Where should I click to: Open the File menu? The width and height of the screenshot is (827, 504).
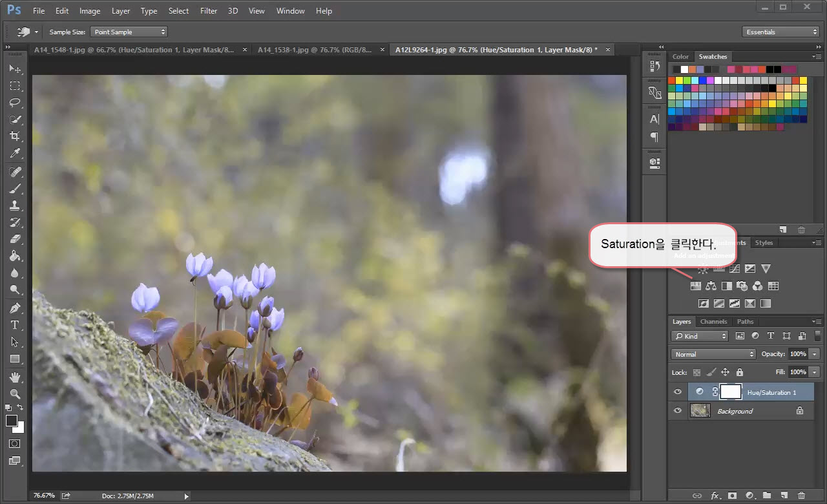click(39, 11)
